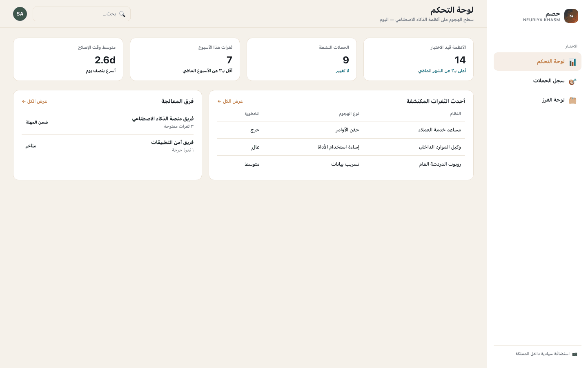This screenshot has height=368, width=588.
Task: Focus the بحث search field
Action: [x=82, y=14]
